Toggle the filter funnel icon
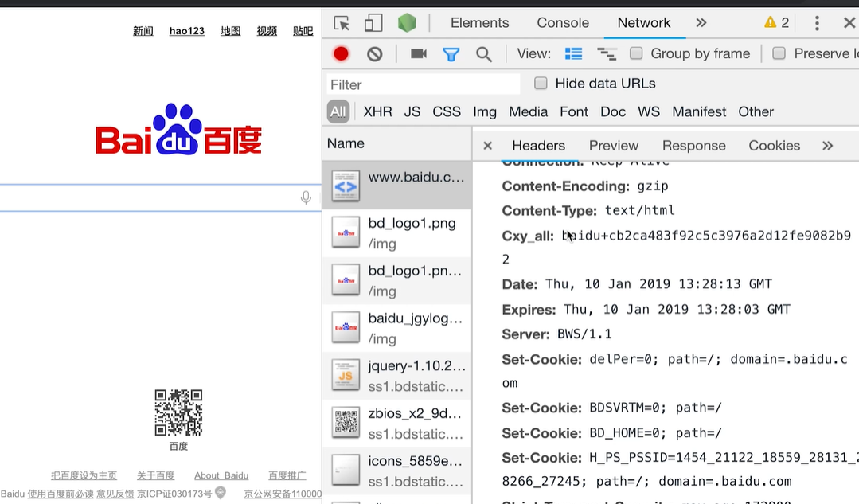 [451, 54]
